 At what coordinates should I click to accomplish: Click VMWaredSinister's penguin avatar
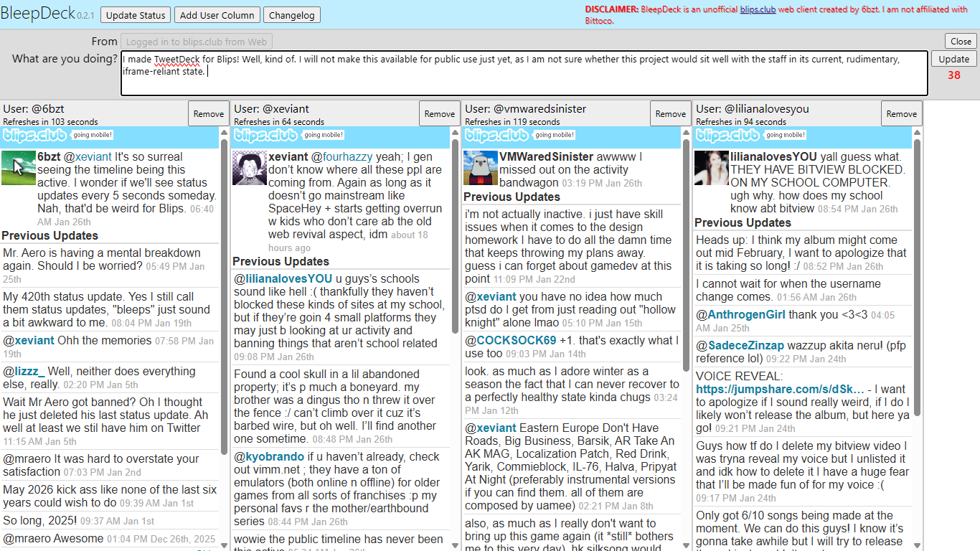point(481,168)
